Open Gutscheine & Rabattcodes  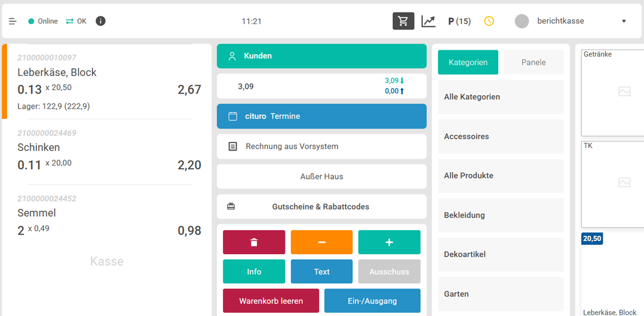(321, 206)
